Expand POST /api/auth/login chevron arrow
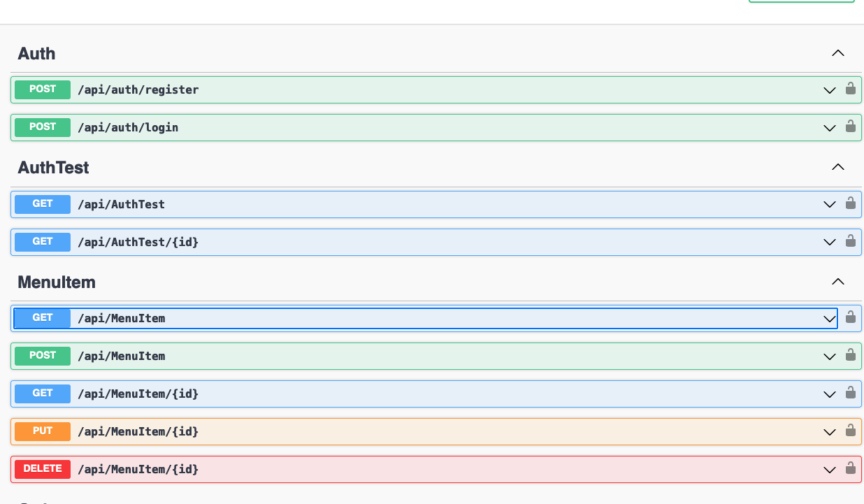This screenshot has height=504, width=864. point(829,128)
